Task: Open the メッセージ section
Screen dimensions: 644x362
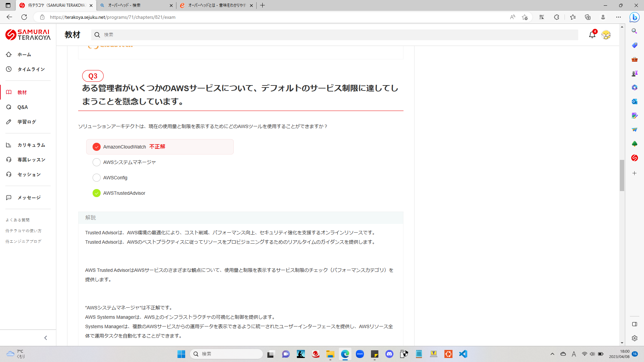Action: [29, 197]
